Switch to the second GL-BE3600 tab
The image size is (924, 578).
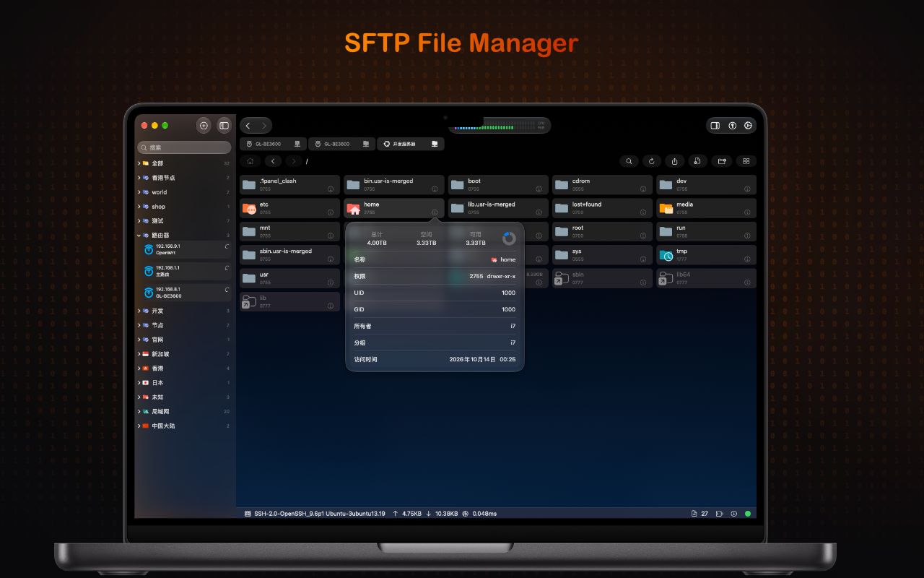coord(341,144)
